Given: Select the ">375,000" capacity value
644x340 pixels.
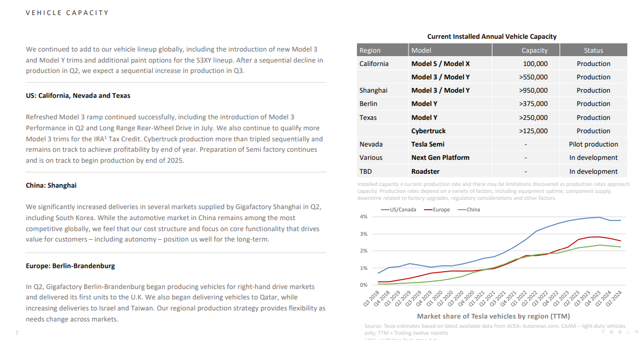Looking at the screenshot, I should pyautogui.click(x=533, y=104).
